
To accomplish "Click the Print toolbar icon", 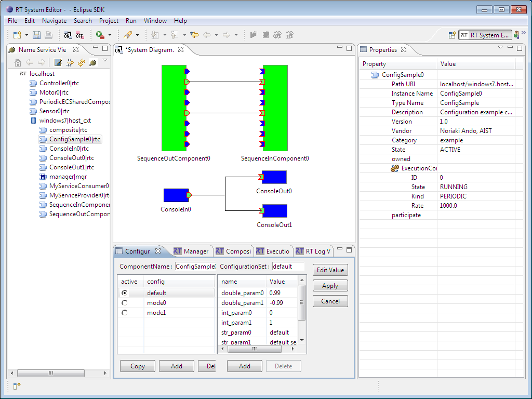I will tap(48, 35).
